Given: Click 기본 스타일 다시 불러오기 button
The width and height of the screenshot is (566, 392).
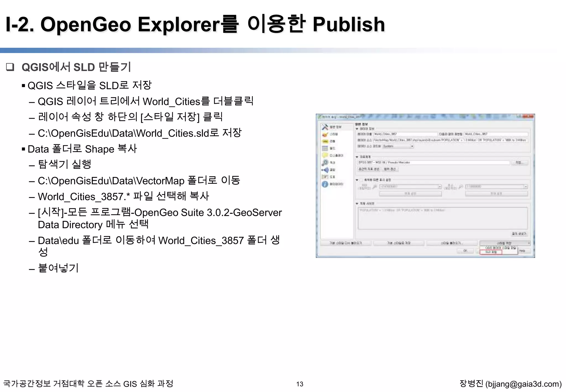Looking at the screenshot, I should pyautogui.click(x=346, y=243).
